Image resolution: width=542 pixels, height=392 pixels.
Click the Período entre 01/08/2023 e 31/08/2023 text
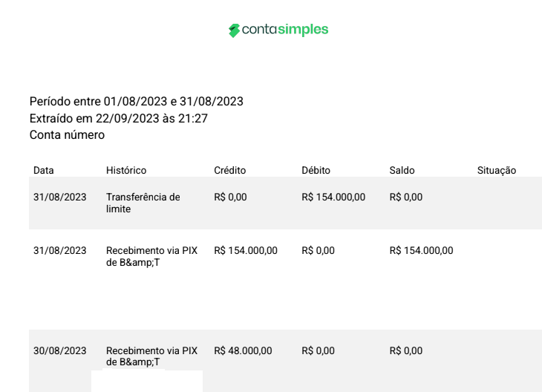tap(137, 102)
